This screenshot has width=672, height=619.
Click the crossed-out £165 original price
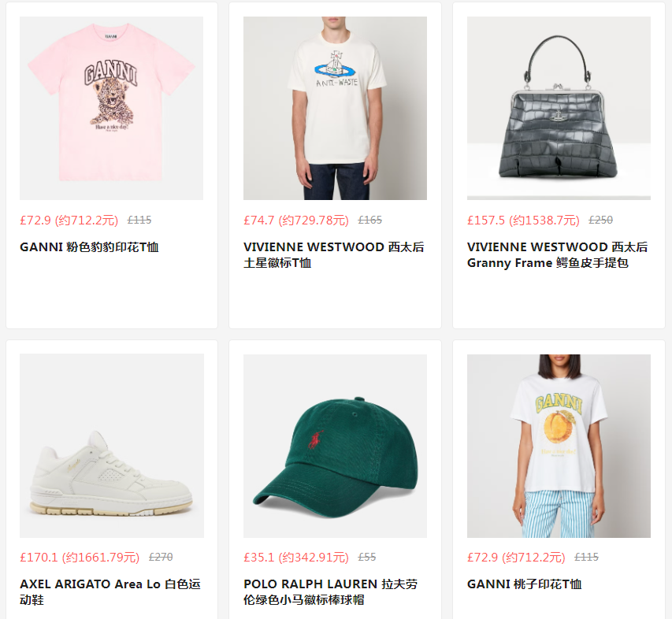[x=369, y=221]
